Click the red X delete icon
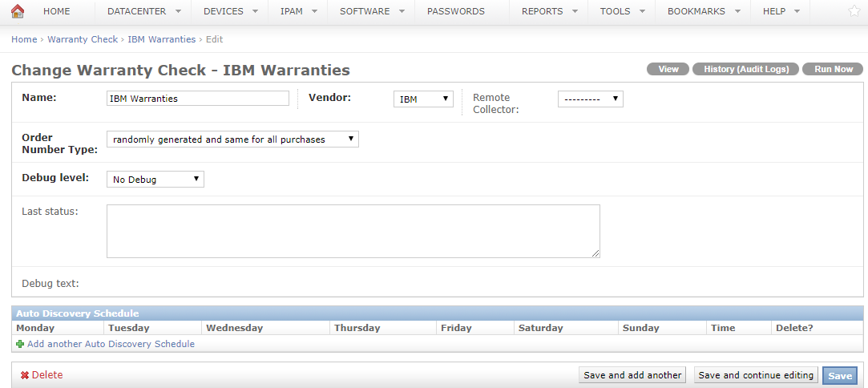The image size is (868, 388). click(x=24, y=375)
